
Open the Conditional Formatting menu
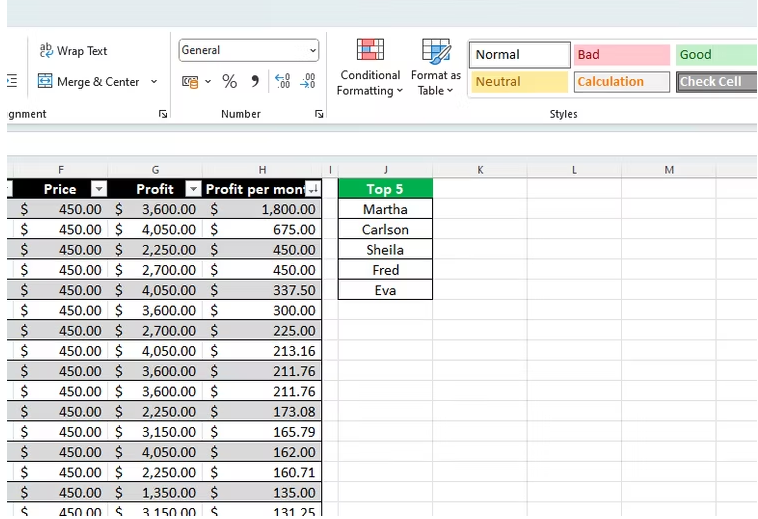coord(370,68)
